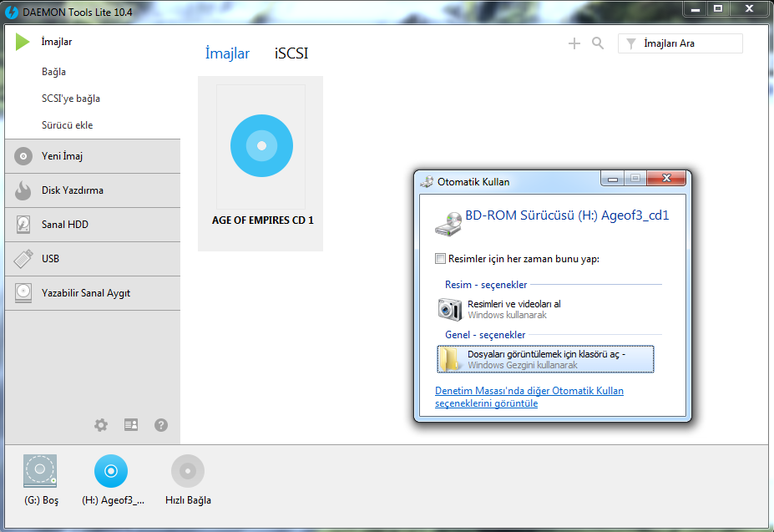
Task: Click the Yeni İmaj disc icon
Action: point(23,156)
